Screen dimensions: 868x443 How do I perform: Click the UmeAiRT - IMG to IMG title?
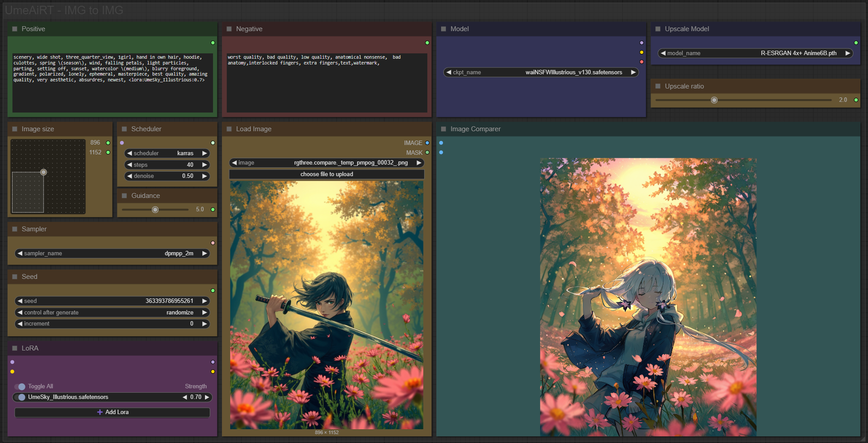64,10
